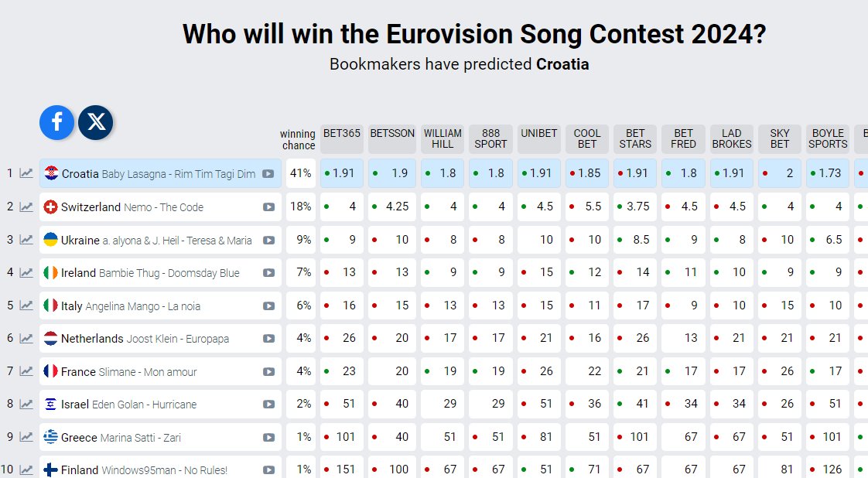
Task: Show odds chart icon for Italy
Action: (26, 306)
